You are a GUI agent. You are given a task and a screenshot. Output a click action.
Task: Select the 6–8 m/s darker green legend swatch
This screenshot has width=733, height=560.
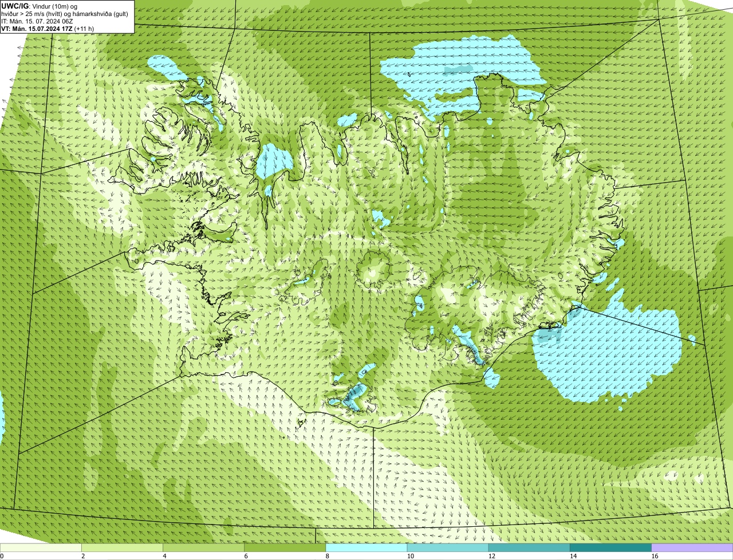pyautogui.click(x=285, y=548)
